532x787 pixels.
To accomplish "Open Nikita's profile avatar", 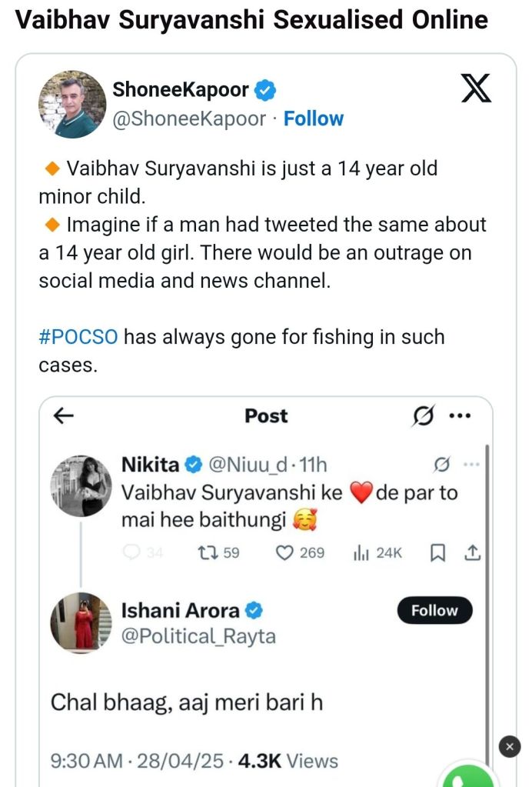I will pyautogui.click(x=81, y=485).
